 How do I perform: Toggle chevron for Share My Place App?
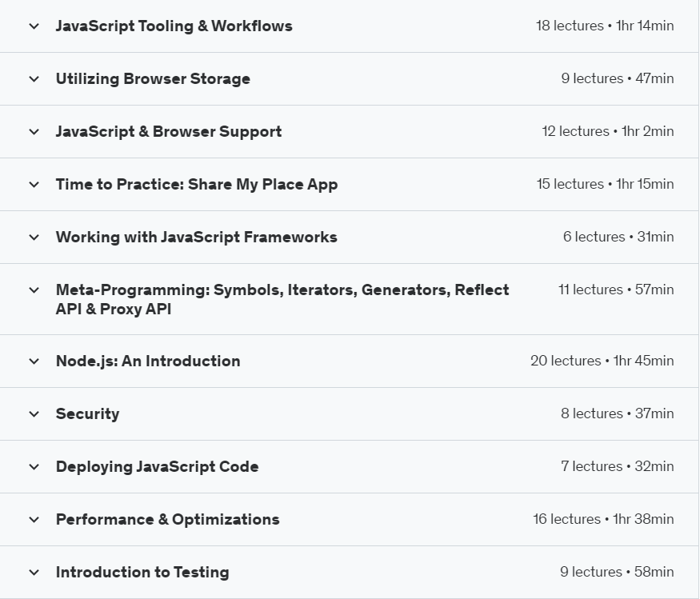tap(34, 185)
